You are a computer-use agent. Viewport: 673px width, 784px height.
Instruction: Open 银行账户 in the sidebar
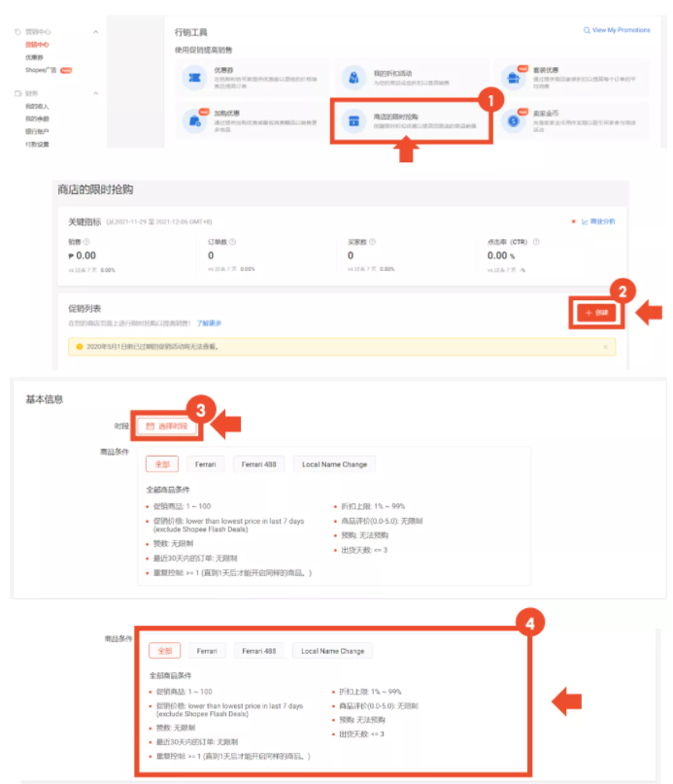click(37, 131)
